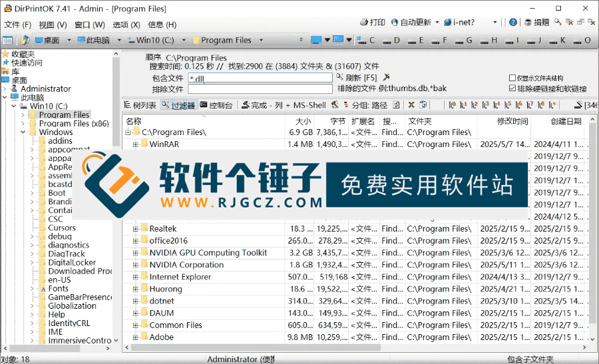
Task: Expand tree to level 0 icon
Action: [453, 104]
